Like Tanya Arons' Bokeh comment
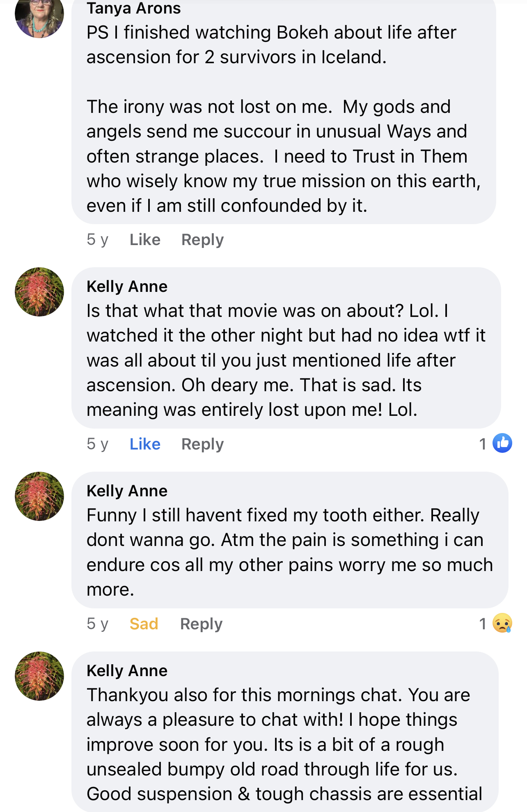 coord(145,239)
